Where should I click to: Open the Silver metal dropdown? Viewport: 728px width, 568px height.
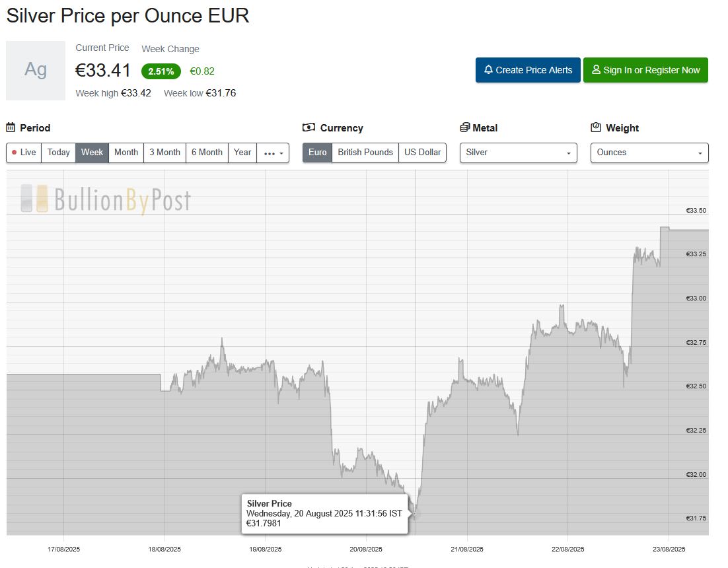point(519,153)
